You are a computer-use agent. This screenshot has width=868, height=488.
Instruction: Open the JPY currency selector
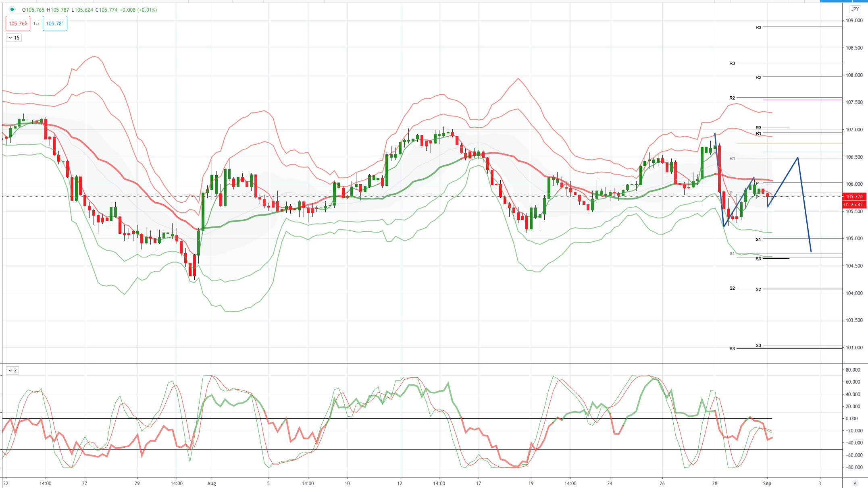pyautogui.click(x=855, y=9)
